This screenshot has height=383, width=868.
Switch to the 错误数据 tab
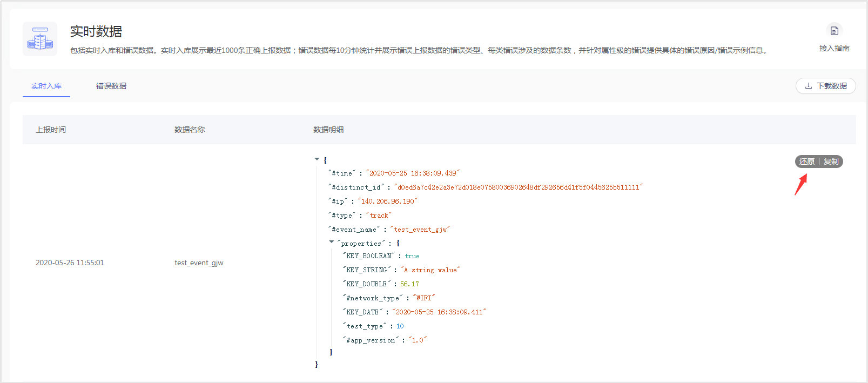point(111,86)
